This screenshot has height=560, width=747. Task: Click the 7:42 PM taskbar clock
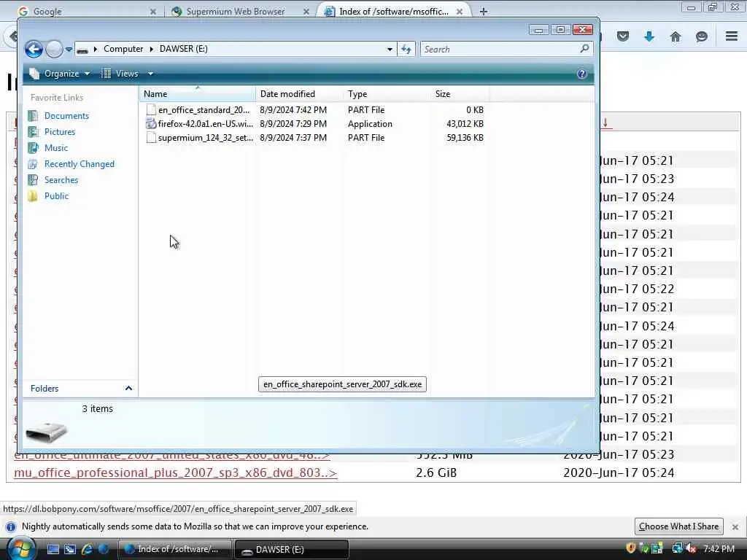point(719,549)
